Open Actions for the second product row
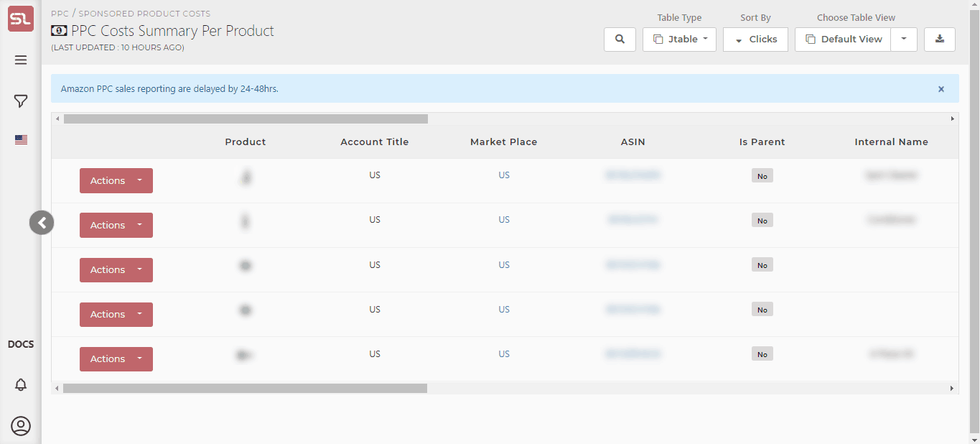Image resolution: width=980 pixels, height=444 pixels. click(116, 226)
